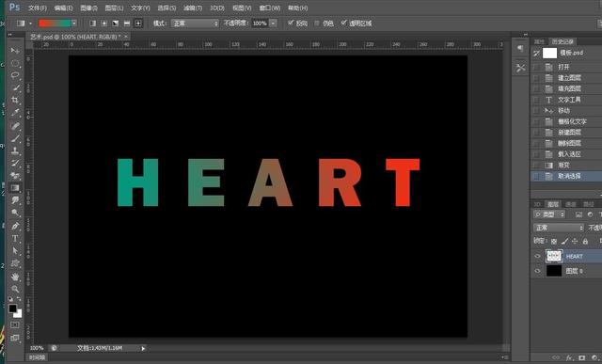Screen dimensions: 602x364
Task: Hide the 图层 0 layer eye icon
Action: pyautogui.click(x=537, y=271)
